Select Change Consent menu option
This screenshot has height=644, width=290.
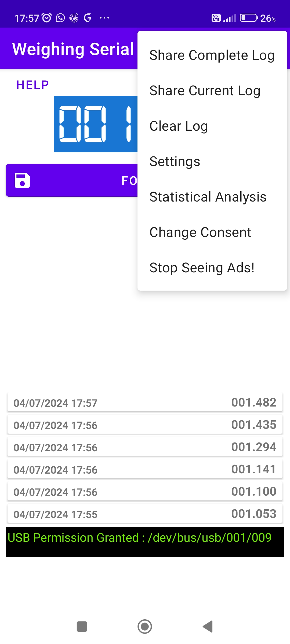pyautogui.click(x=200, y=232)
